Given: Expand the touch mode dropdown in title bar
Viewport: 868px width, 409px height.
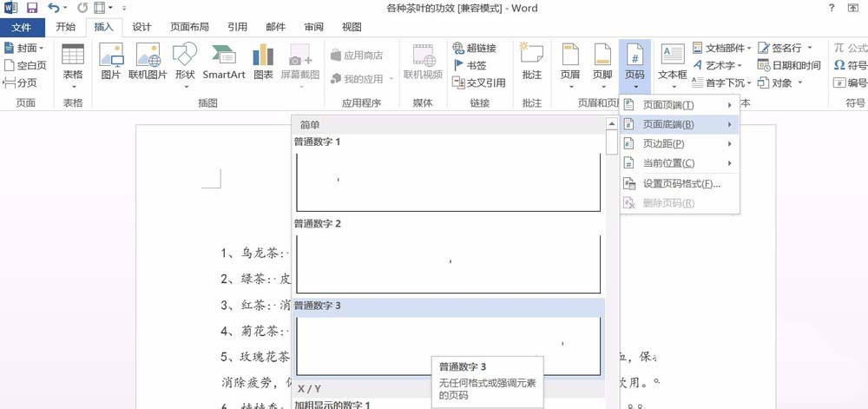Looking at the screenshot, I should point(110,8).
